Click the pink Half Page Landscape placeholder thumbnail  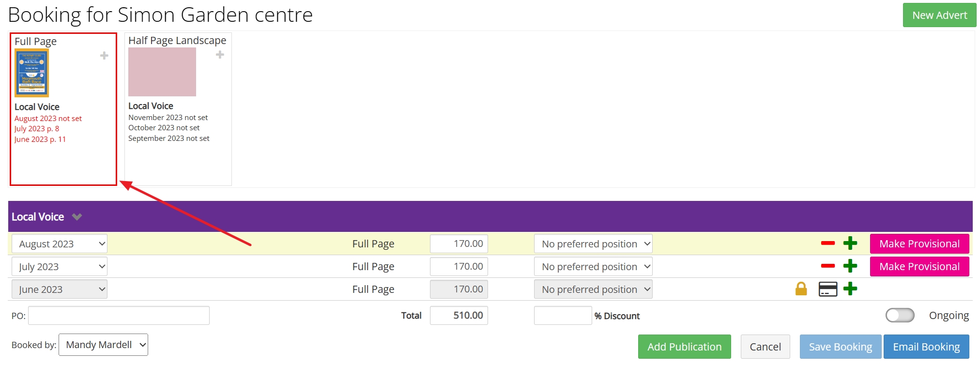[162, 72]
